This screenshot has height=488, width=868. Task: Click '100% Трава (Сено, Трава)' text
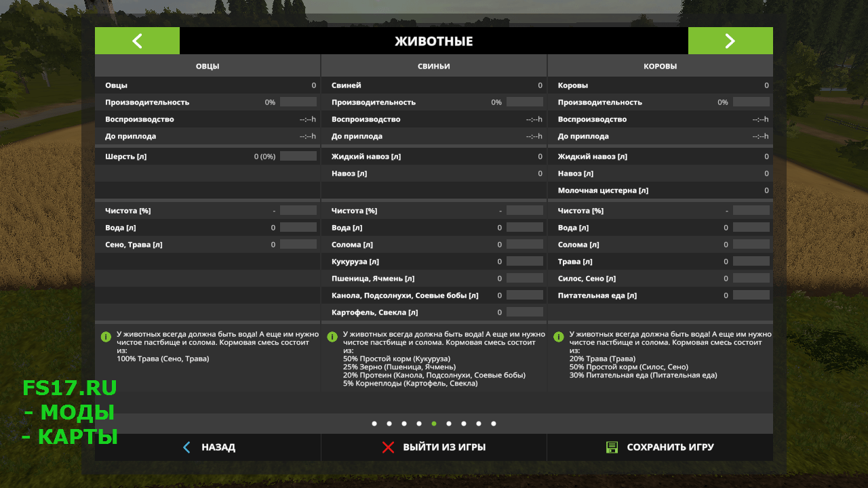[163, 359]
